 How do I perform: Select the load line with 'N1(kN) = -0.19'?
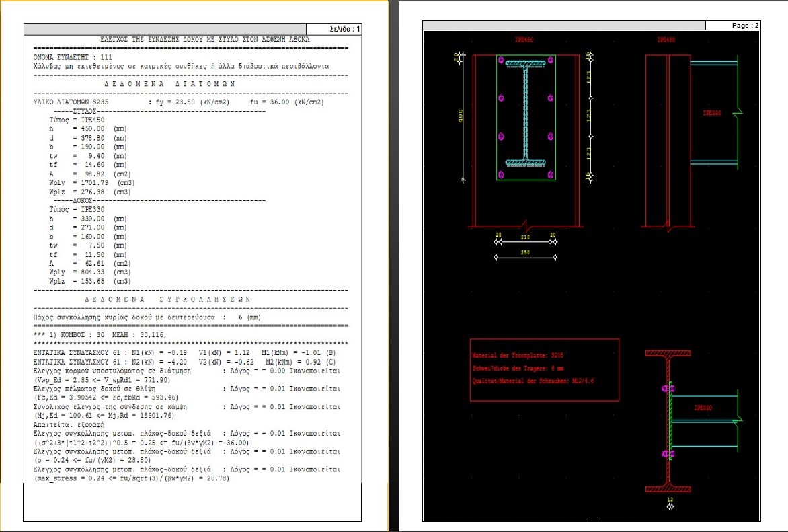184,352
